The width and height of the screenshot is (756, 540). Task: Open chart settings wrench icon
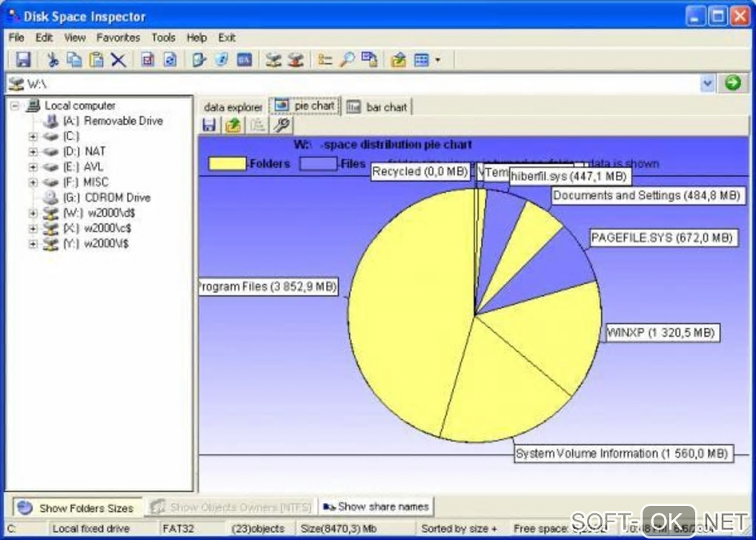(x=282, y=125)
